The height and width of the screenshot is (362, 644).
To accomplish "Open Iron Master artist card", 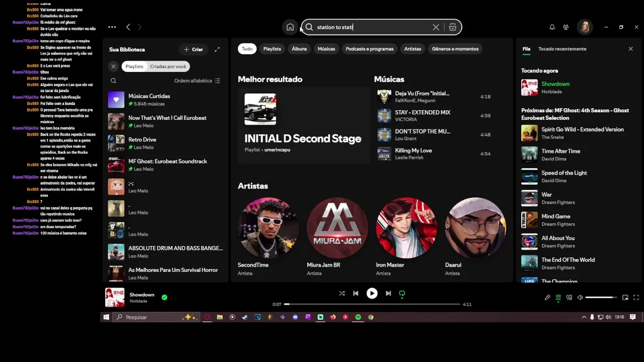I will tap(406, 236).
